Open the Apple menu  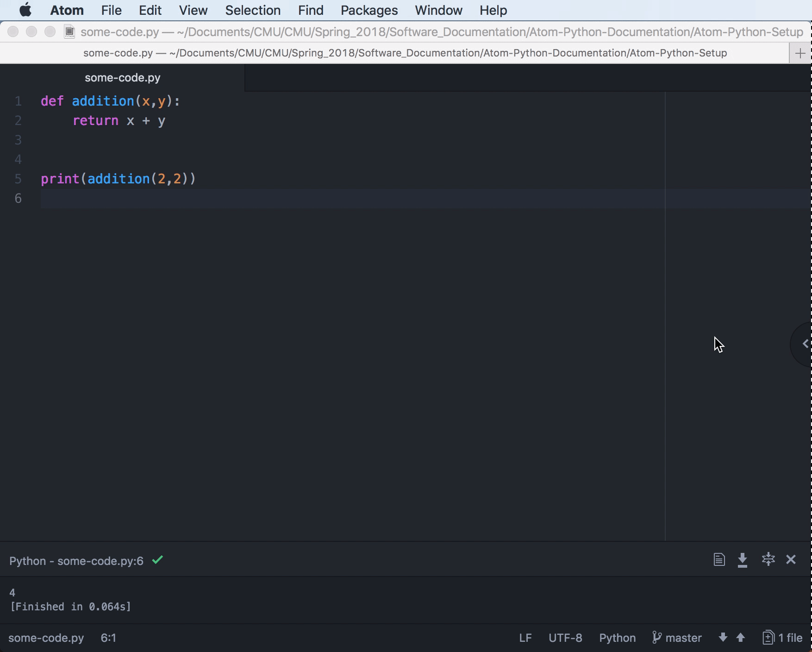click(x=25, y=10)
